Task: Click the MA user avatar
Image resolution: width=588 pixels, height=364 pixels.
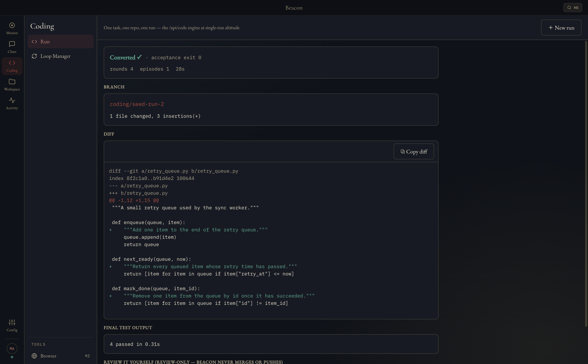Action: pos(12,348)
